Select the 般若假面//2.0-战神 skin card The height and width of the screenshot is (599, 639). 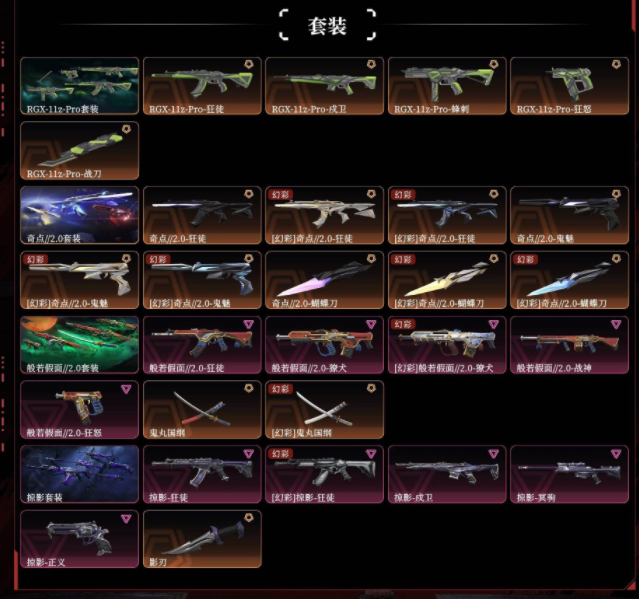pos(569,345)
